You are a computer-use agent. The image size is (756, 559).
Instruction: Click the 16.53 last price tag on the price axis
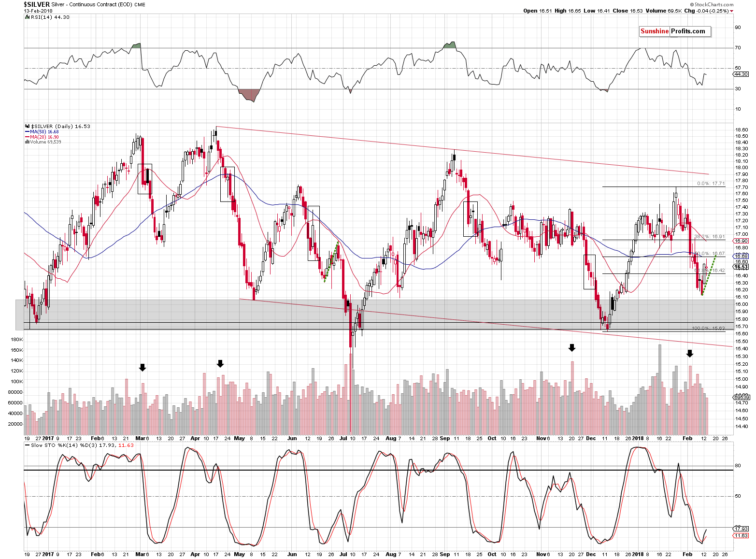[x=741, y=267]
